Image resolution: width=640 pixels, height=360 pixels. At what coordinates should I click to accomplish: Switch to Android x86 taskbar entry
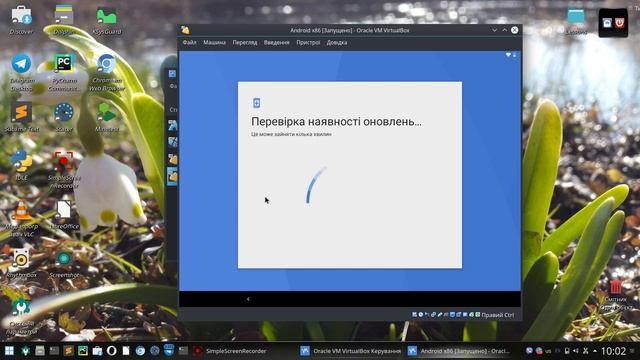460,351
